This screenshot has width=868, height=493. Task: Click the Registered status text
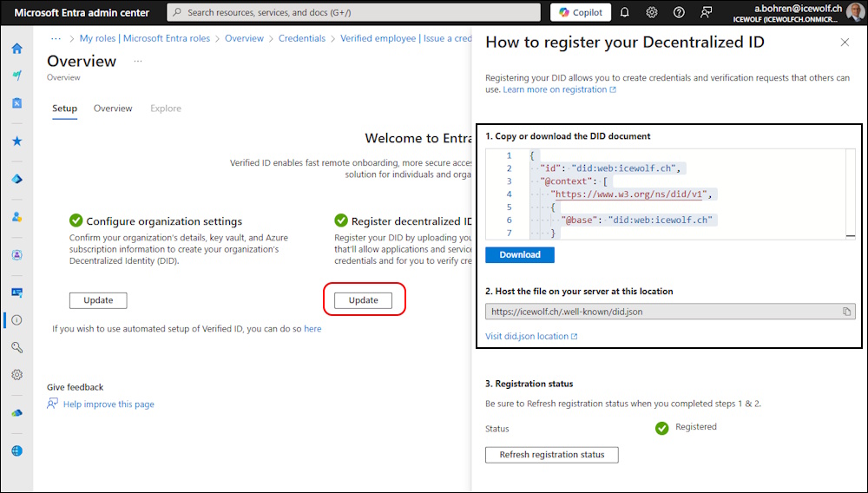pos(696,427)
